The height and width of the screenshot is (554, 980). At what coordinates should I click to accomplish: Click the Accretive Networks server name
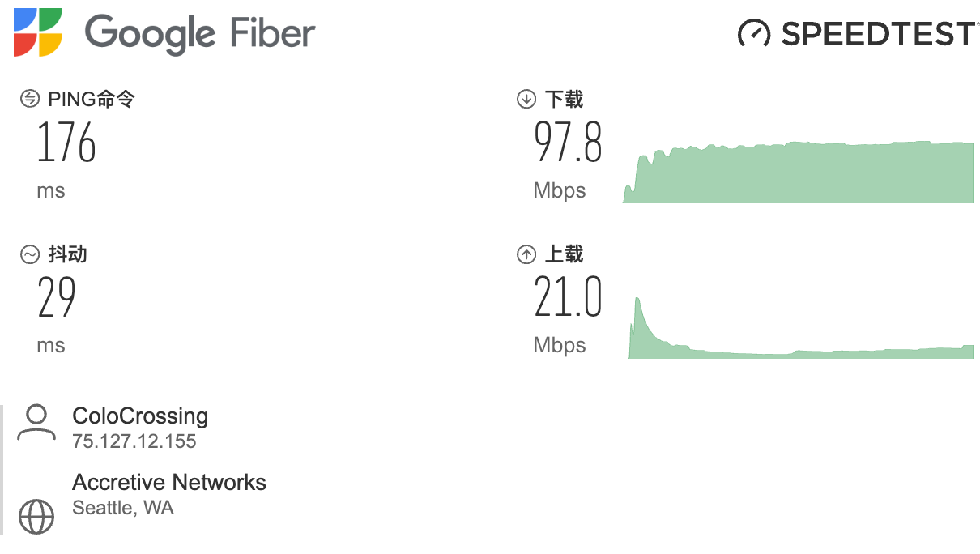click(169, 483)
